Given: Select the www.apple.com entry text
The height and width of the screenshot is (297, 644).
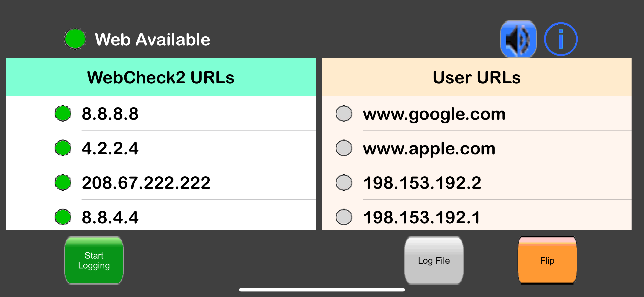Looking at the screenshot, I should coord(429,148).
